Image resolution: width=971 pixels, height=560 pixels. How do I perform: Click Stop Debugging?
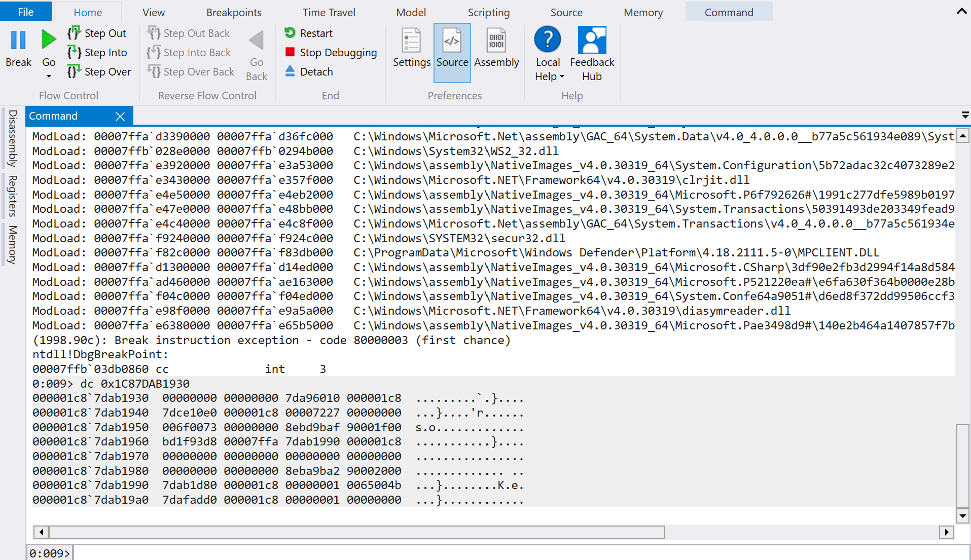point(331,52)
